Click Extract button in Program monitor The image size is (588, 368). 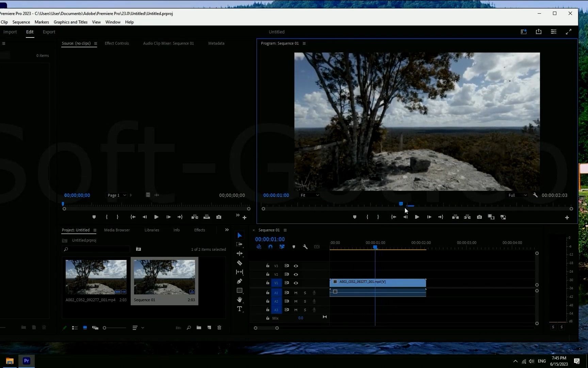click(467, 217)
